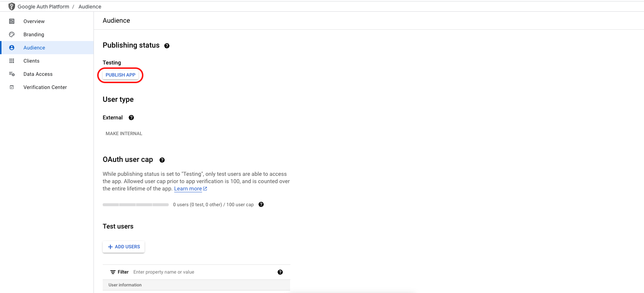
Task: Click the ADD USERS button
Action: coord(124,247)
